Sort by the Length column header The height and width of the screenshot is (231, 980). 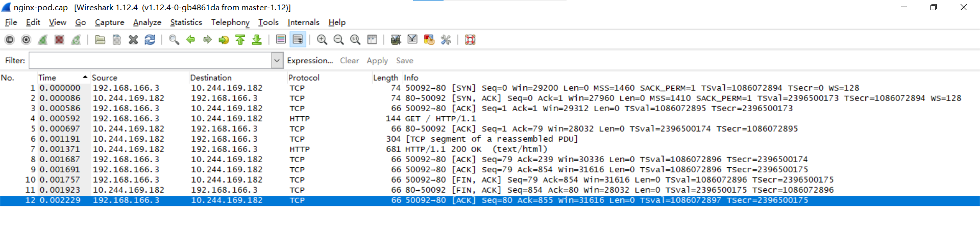click(x=387, y=78)
